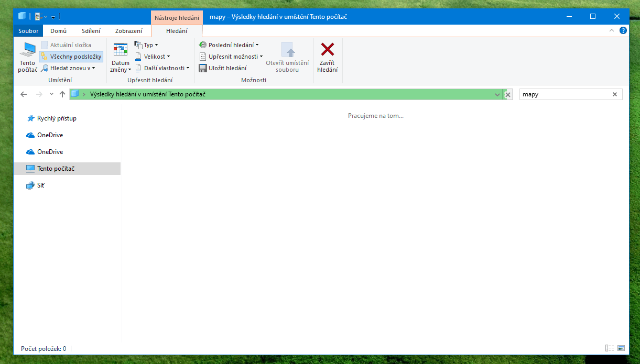This screenshot has height=364, width=640.
Task: Click Quick Access Toolbar properties icon
Action: click(x=37, y=16)
